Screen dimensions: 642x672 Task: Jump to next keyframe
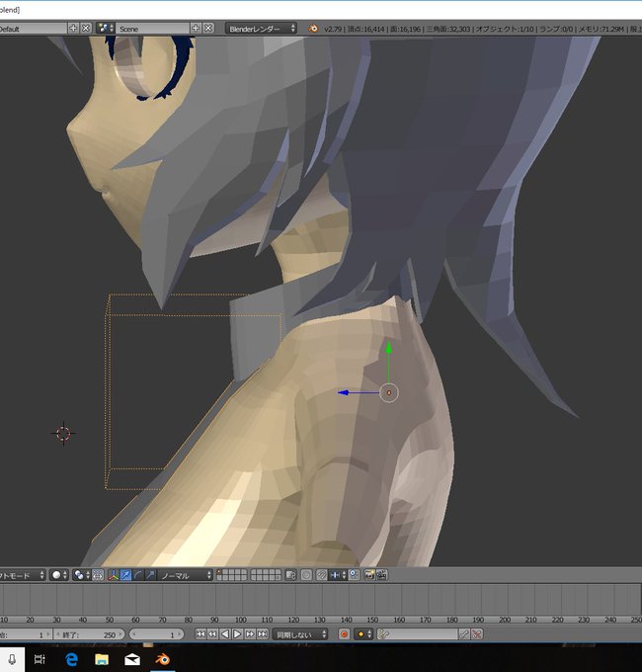(x=250, y=633)
